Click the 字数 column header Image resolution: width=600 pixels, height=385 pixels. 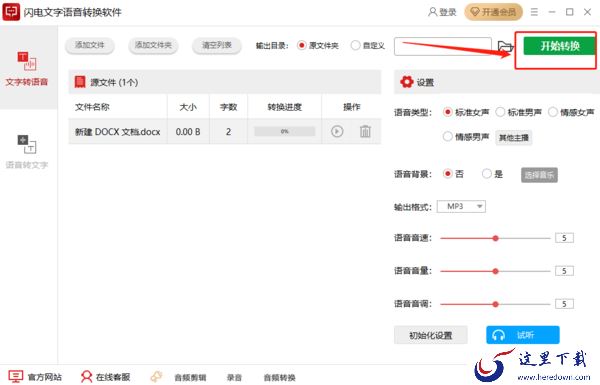click(x=228, y=107)
